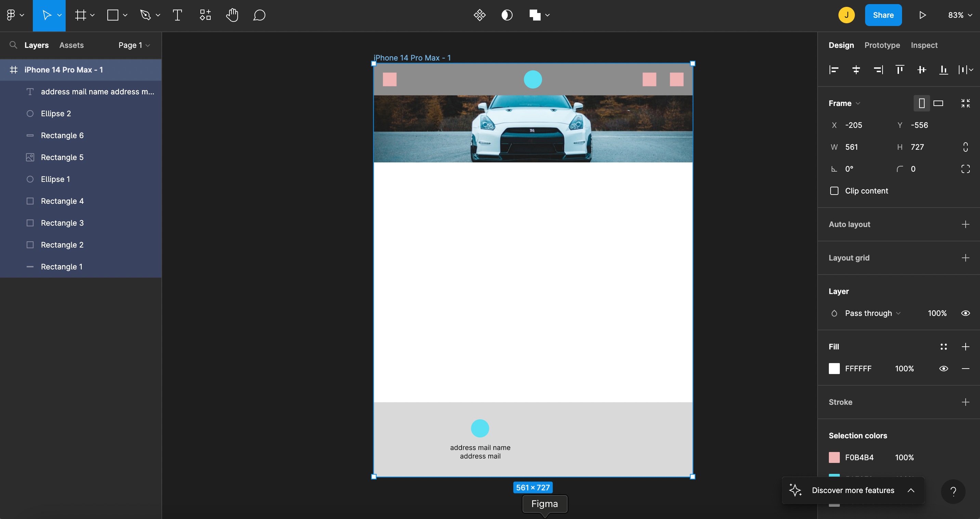Viewport: 980px width, 519px height.
Task: Click the Present play button
Action: 923,15
